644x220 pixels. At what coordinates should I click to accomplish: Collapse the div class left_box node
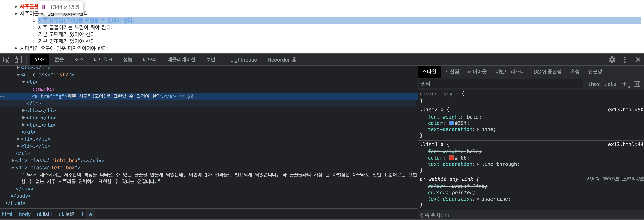[13, 168]
